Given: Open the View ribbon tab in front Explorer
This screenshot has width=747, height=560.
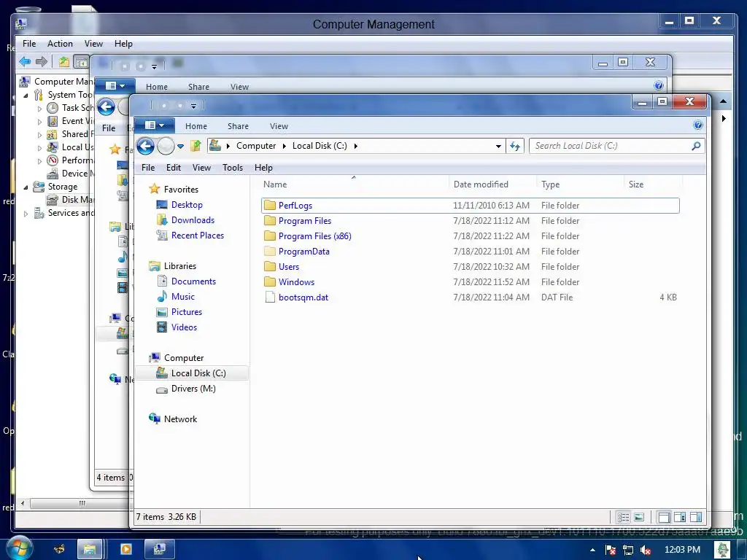Looking at the screenshot, I should (x=279, y=126).
